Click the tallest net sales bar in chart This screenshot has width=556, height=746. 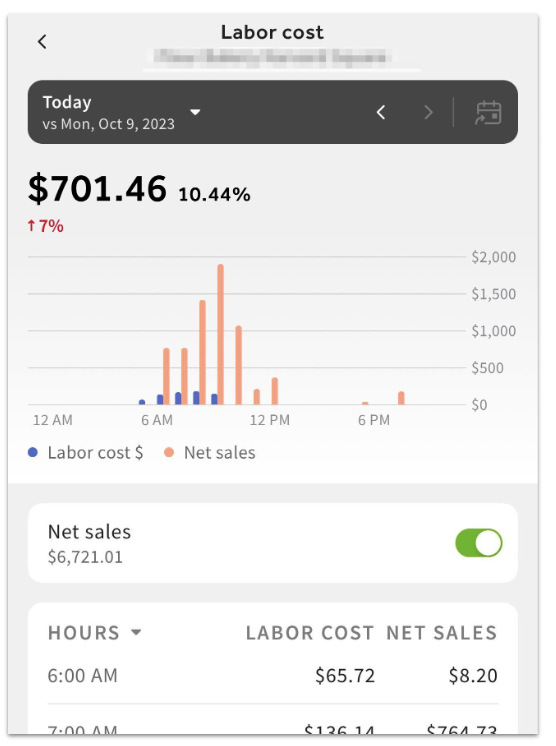221,334
